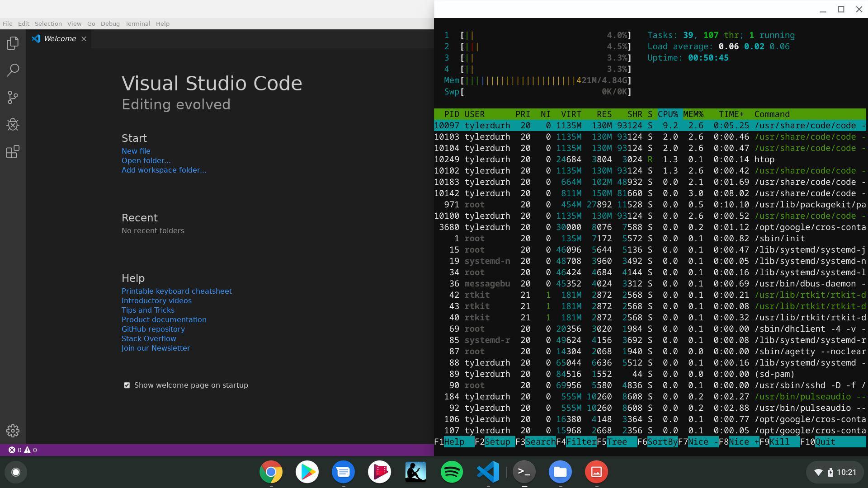
Task: Launch Spotify from the shelf
Action: point(452,472)
